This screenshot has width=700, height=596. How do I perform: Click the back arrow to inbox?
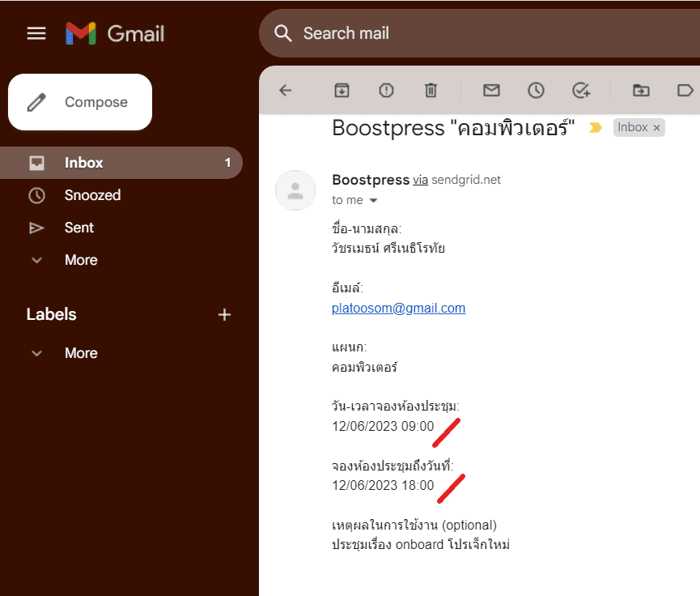285,91
